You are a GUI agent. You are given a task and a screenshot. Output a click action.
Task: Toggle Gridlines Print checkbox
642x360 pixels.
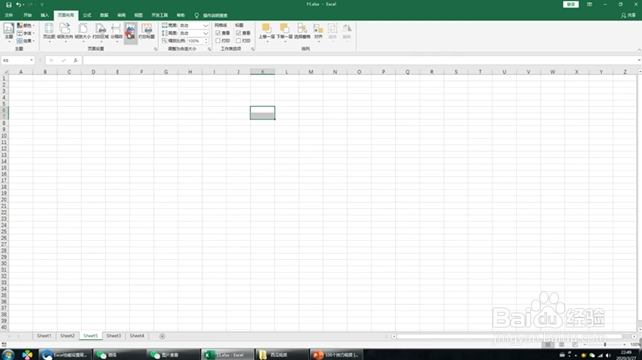[218, 41]
